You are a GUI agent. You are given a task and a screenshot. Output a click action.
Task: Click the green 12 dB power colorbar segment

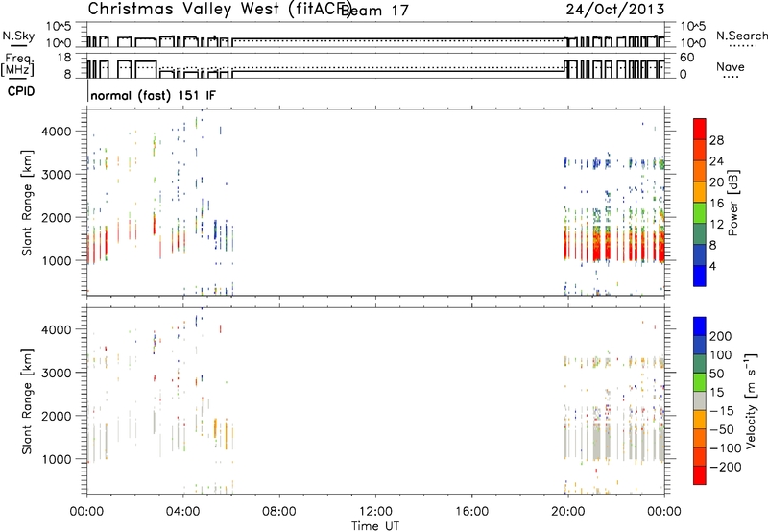[700, 213]
